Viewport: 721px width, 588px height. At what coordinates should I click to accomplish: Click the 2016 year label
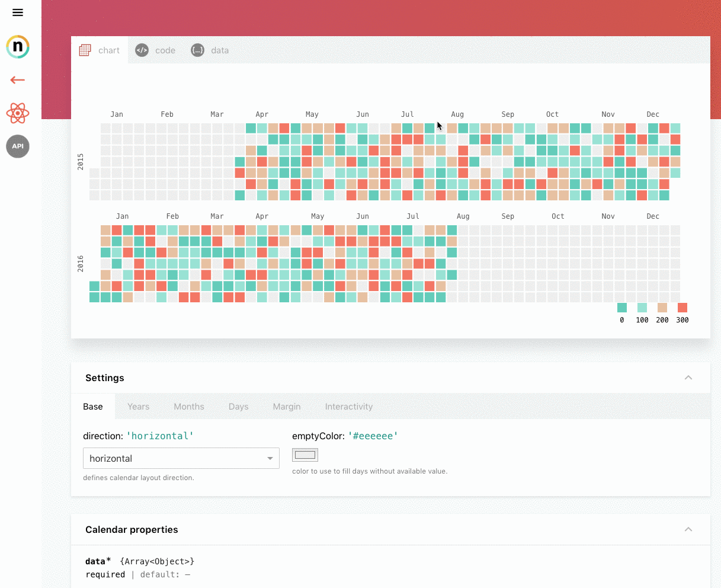point(81,264)
